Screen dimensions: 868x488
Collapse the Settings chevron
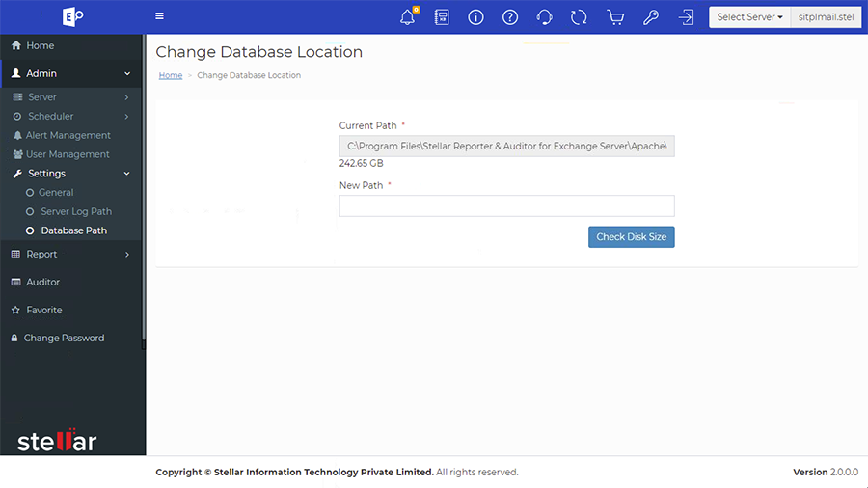[x=126, y=174]
